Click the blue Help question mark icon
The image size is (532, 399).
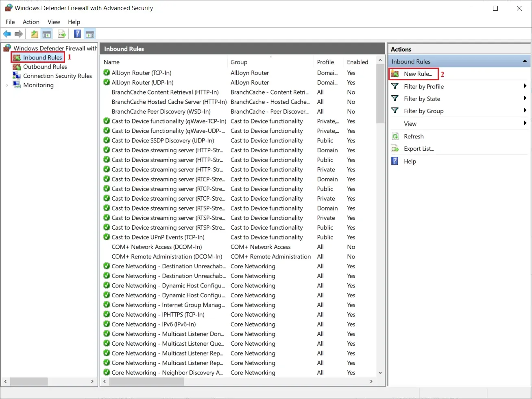[77, 34]
